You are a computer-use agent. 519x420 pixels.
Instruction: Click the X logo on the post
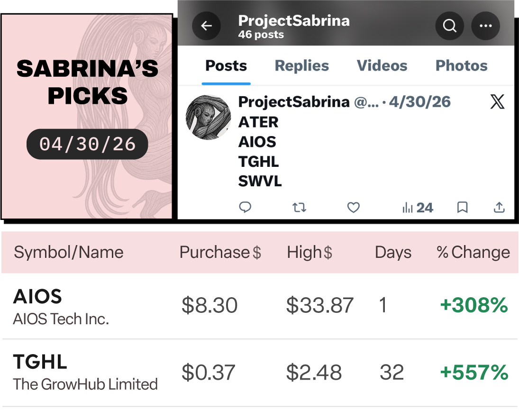497,101
